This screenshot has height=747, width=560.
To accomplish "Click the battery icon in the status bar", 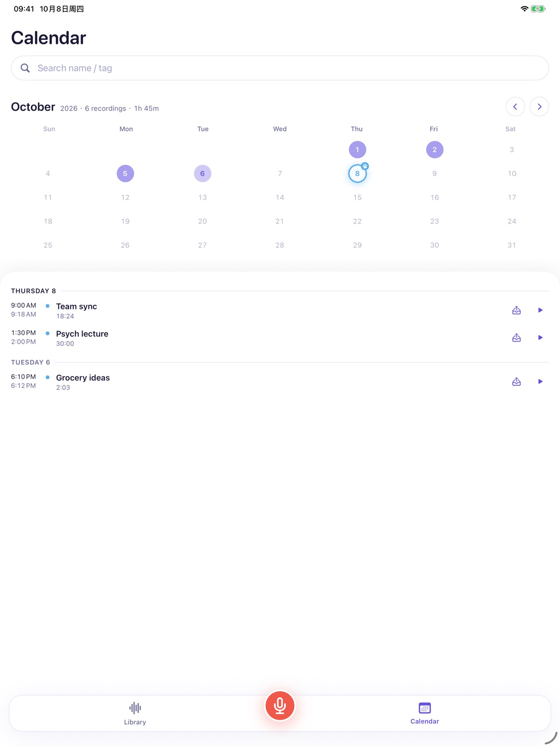I will [x=538, y=9].
